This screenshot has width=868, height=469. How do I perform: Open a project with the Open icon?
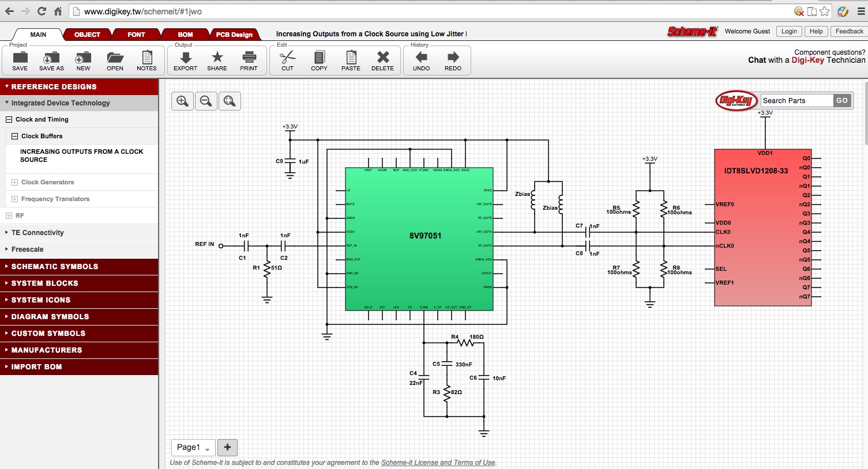115,60
